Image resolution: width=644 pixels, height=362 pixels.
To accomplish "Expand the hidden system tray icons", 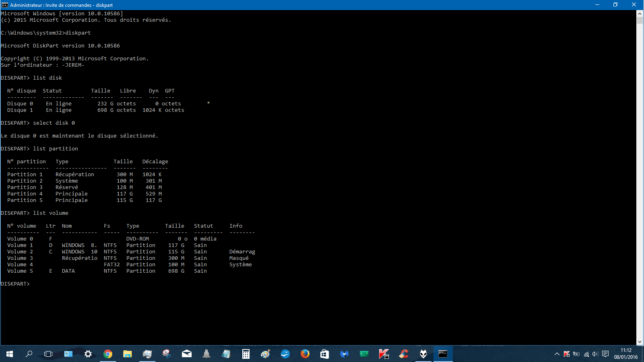I will point(557,354).
